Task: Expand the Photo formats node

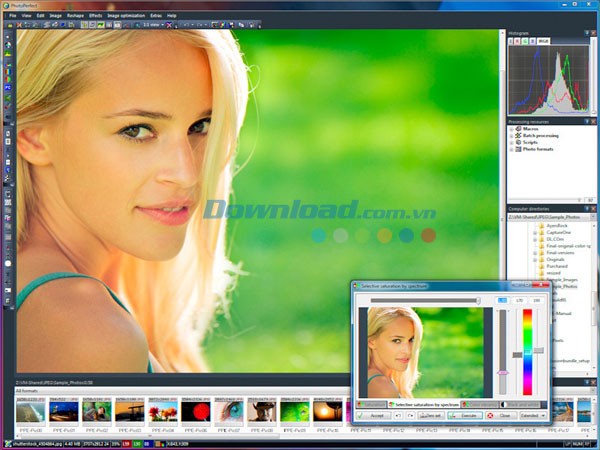Action: click(x=513, y=150)
